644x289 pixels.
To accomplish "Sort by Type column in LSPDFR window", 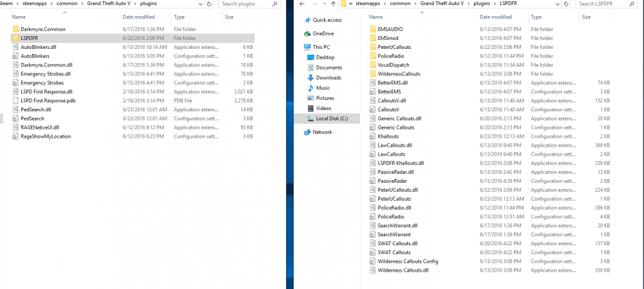I will [x=554, y=17].
